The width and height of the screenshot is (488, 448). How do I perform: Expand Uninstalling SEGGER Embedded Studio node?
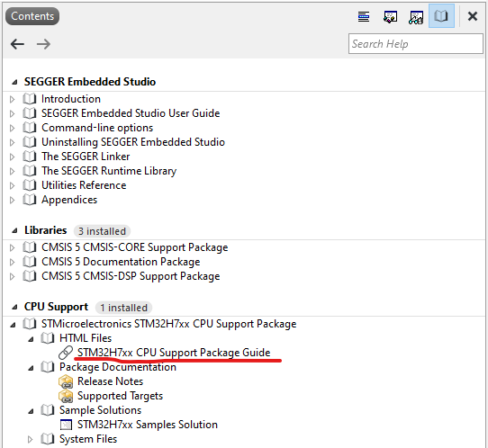12,142
